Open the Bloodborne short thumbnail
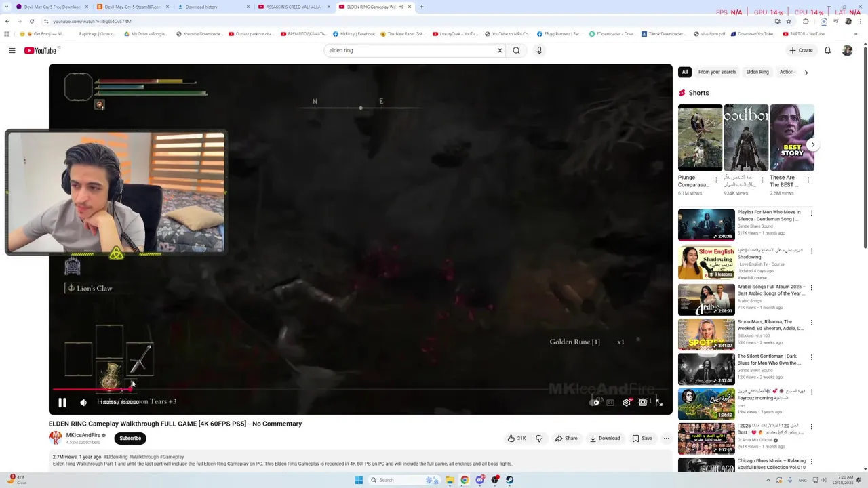Viewport: 868px width, 488px height. click(746, 138)
